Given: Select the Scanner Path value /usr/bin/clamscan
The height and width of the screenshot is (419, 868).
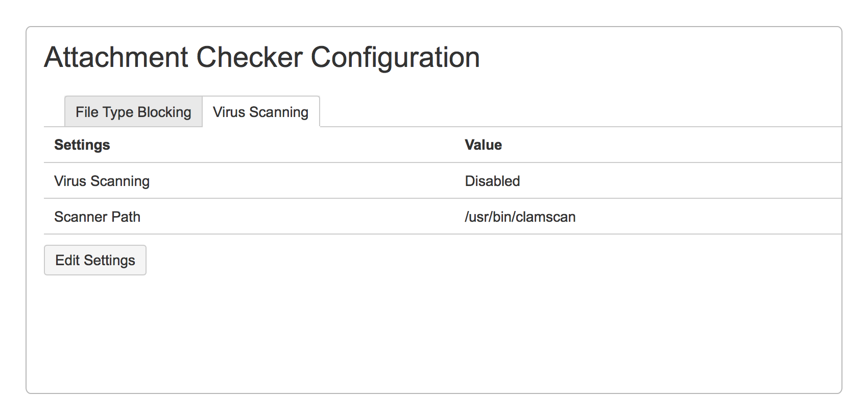Looking at the screenshot, I should [x=520, y=216].
